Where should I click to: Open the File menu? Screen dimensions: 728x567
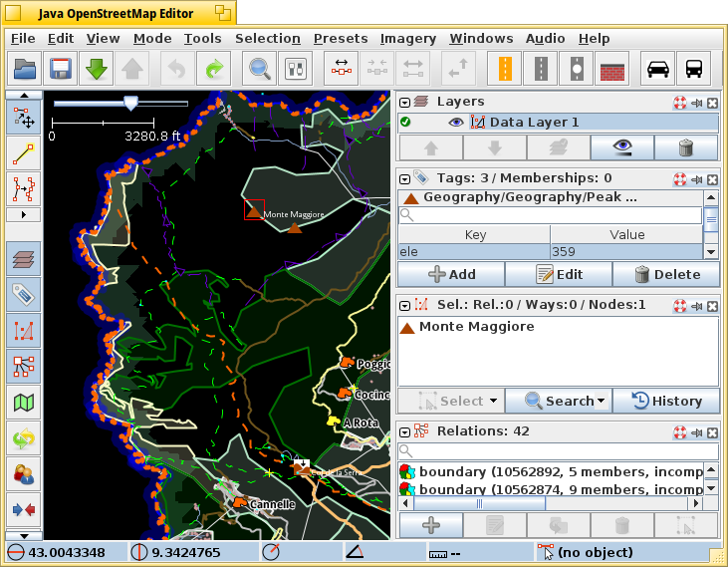23,39
